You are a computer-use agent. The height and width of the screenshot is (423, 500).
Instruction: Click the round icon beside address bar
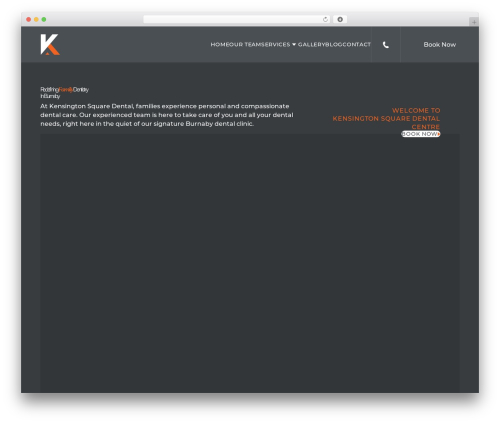tap(340, 20)
